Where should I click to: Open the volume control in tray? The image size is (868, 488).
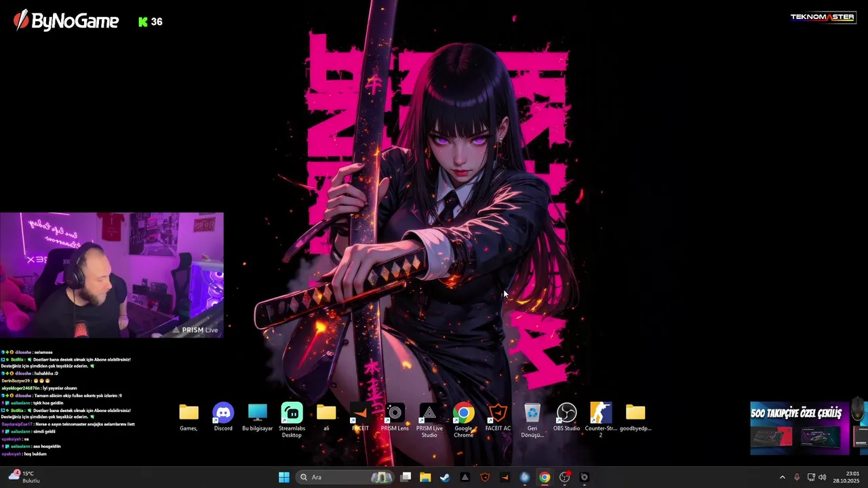click(x=823, y=477)
